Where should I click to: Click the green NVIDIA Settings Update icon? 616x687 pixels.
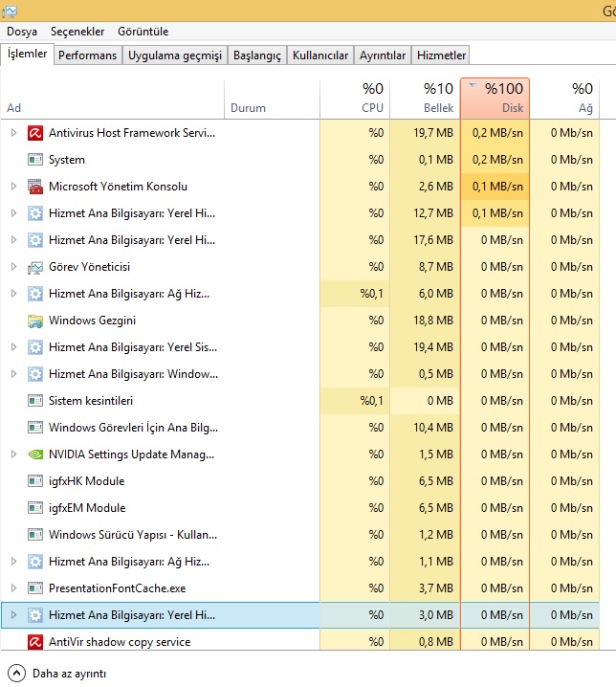pos(35,454)
